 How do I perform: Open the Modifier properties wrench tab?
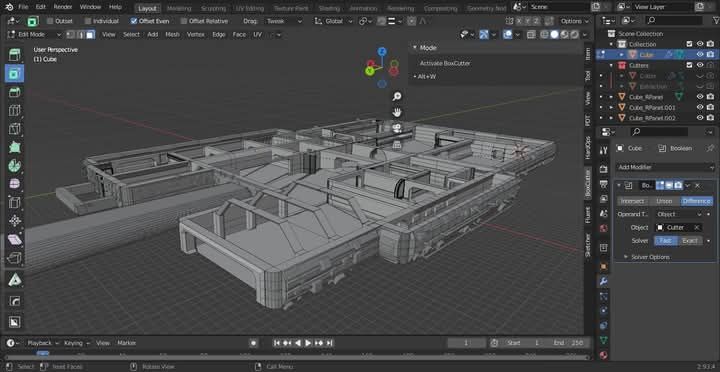coord(603,281)
